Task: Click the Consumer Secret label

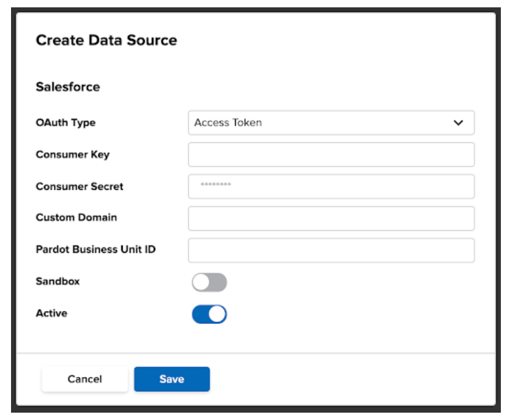Action: [x=80, y=186]
